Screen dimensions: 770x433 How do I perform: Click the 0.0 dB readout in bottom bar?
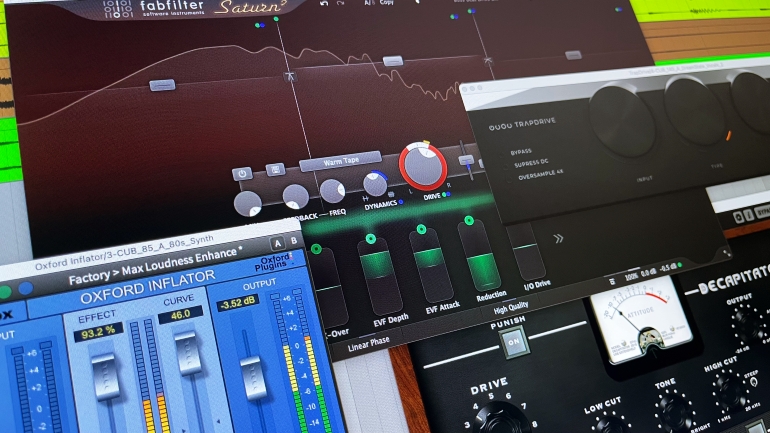(x=649, y=272)
